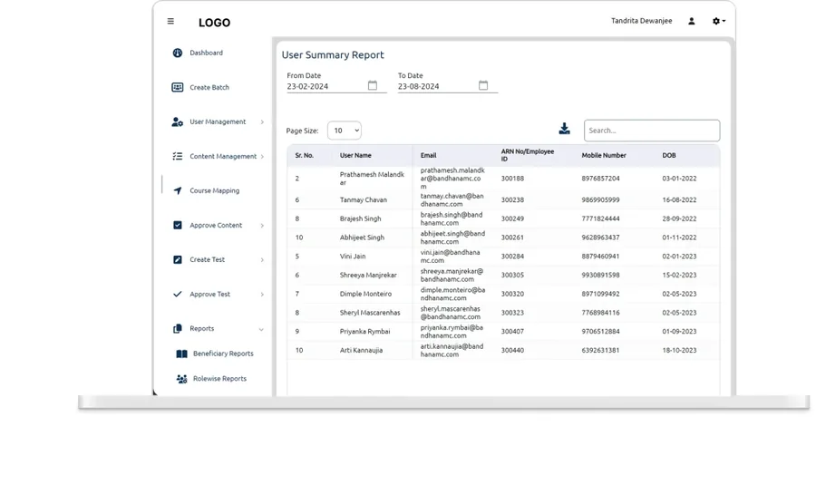Expand the Content Management submenu chevron

tap(262, 157)
